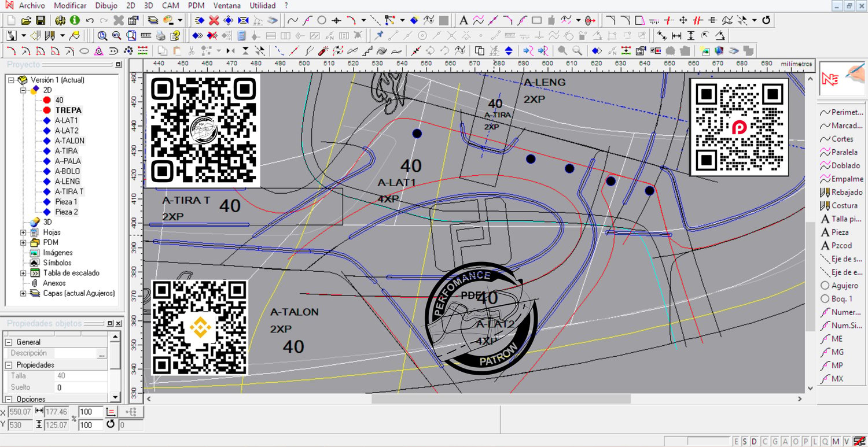Click the green information icon

[75, 21]
